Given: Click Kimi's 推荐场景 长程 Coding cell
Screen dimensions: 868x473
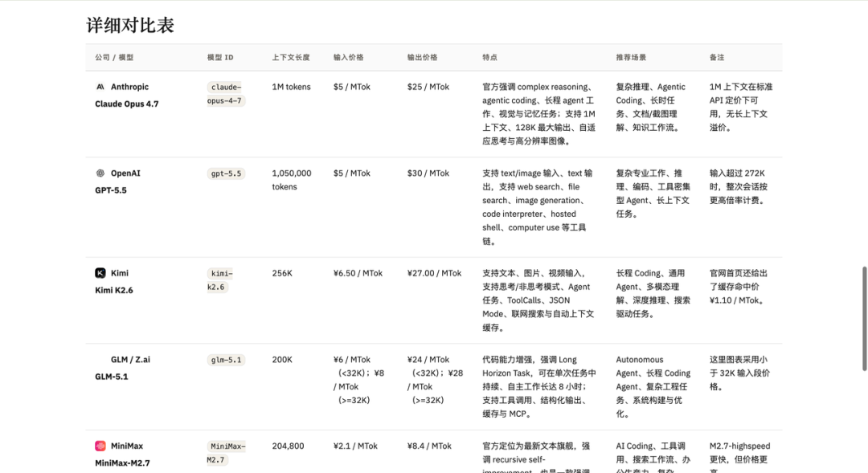Looking at the screenshot, I should (x=653, y=294).
